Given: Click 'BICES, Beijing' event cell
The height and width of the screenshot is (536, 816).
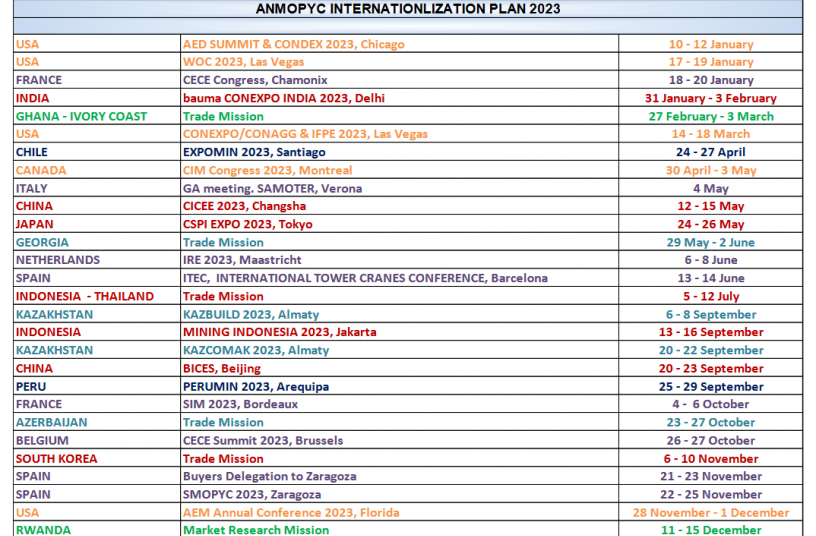Looking at the screenshot, I should coord(400,368).
